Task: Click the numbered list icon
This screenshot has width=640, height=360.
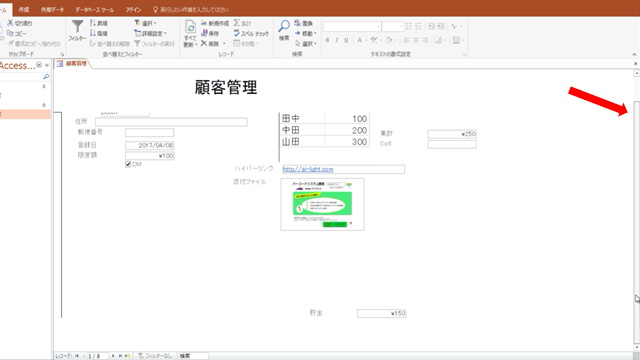Action: 419,26
